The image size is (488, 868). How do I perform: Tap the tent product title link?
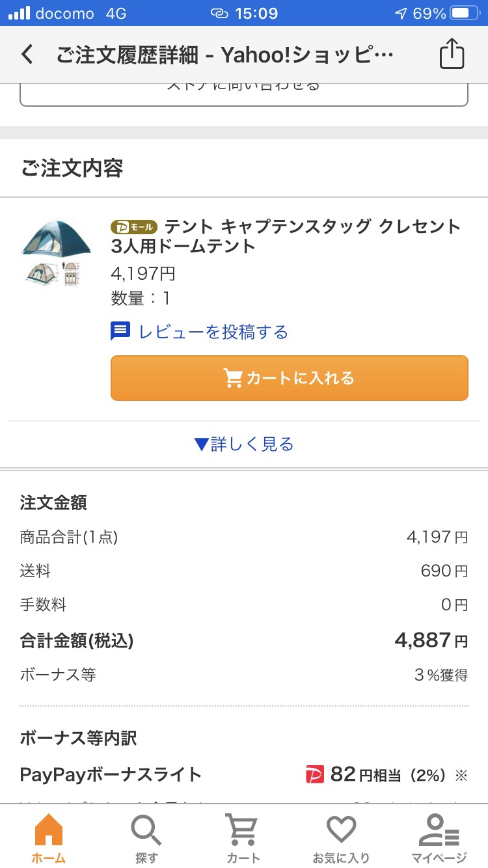286,236
